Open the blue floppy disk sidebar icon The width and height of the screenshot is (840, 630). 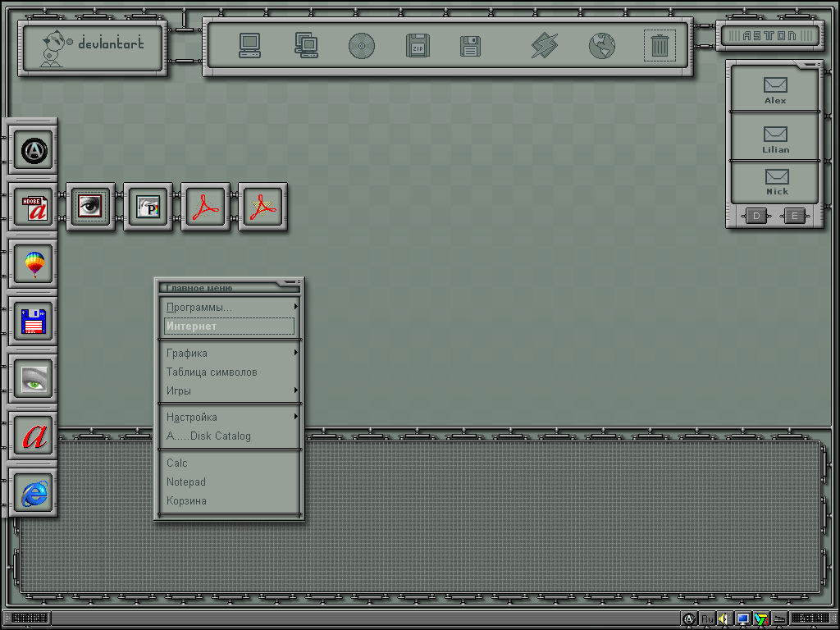[34, 321]
